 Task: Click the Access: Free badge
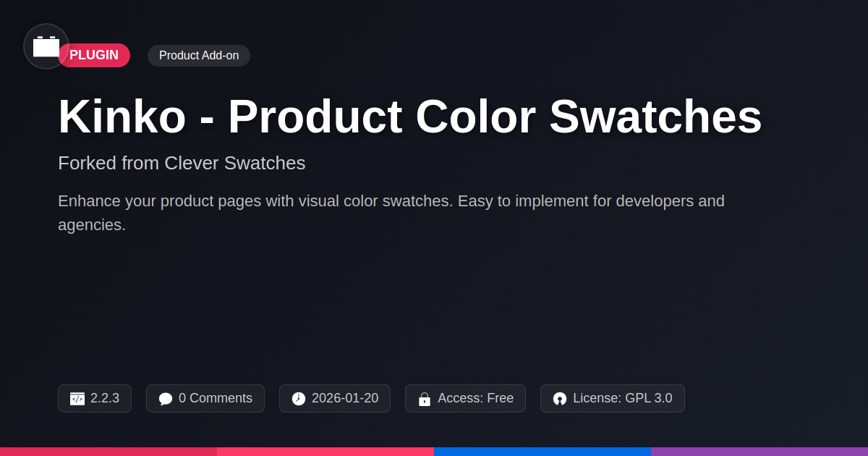[x=465, y=399]
